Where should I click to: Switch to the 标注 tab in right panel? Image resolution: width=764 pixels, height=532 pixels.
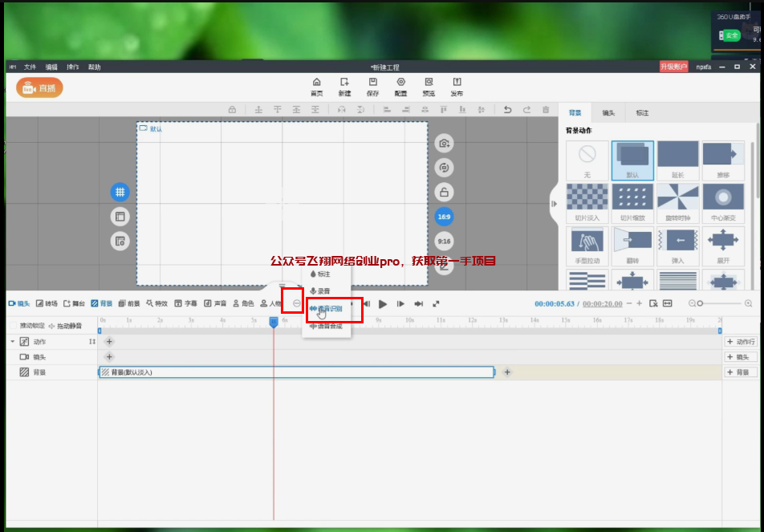click(642, 113)
